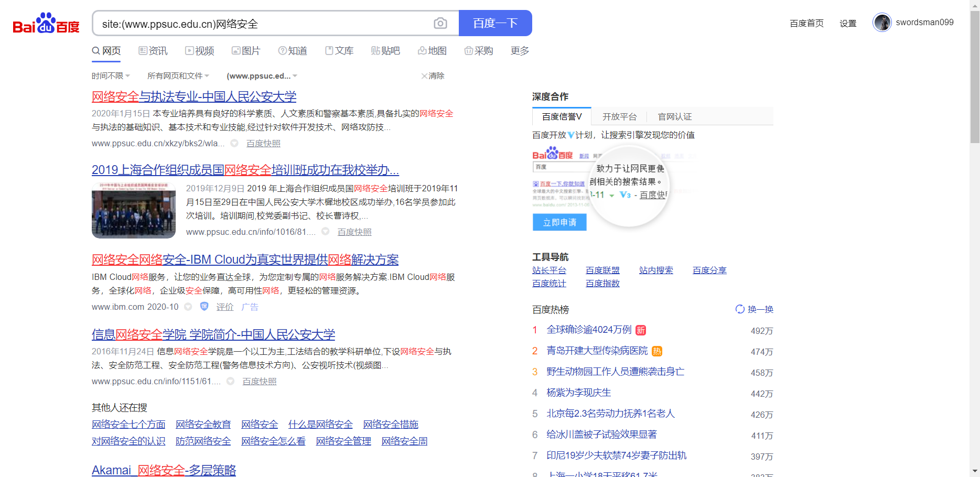This screenshot has width=980, height=477.
Task: Click the down-arrow icon beside info/1016 result URL
Action: coord(326,232)
